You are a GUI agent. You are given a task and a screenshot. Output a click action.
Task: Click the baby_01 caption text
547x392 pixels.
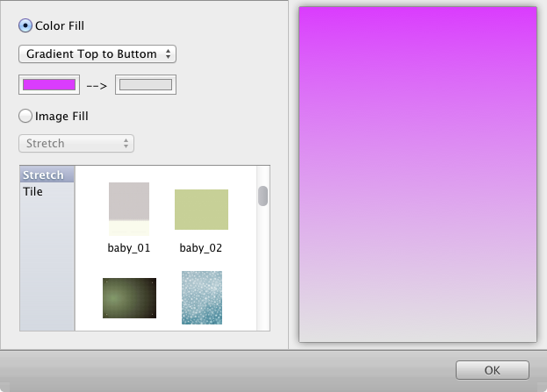coord(129,248)
